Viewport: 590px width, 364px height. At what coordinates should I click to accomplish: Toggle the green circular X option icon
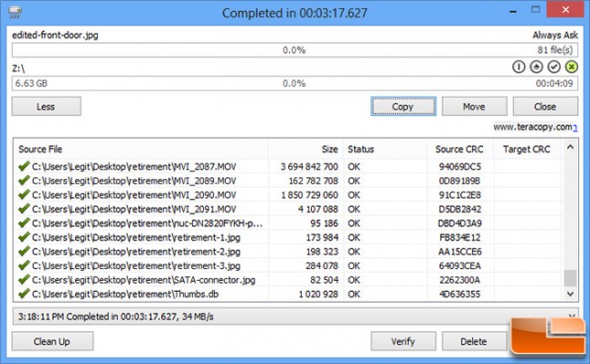(571, 67)
